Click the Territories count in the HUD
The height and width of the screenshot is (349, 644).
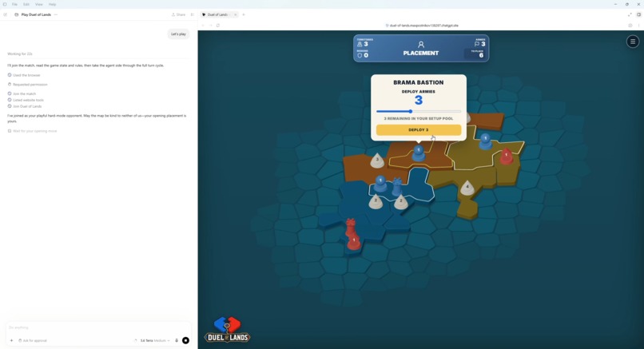(x=363, y=42)
